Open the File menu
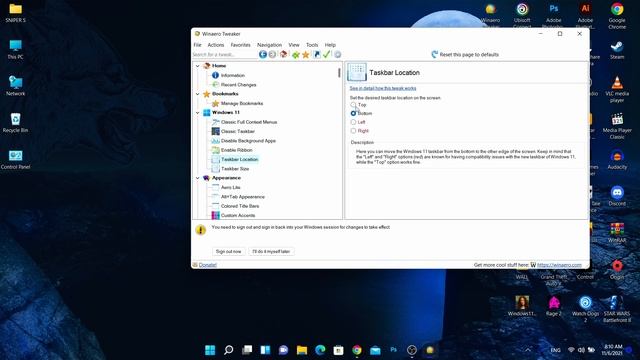This screenshot has width=640, height=360. (x=198, y=45)
